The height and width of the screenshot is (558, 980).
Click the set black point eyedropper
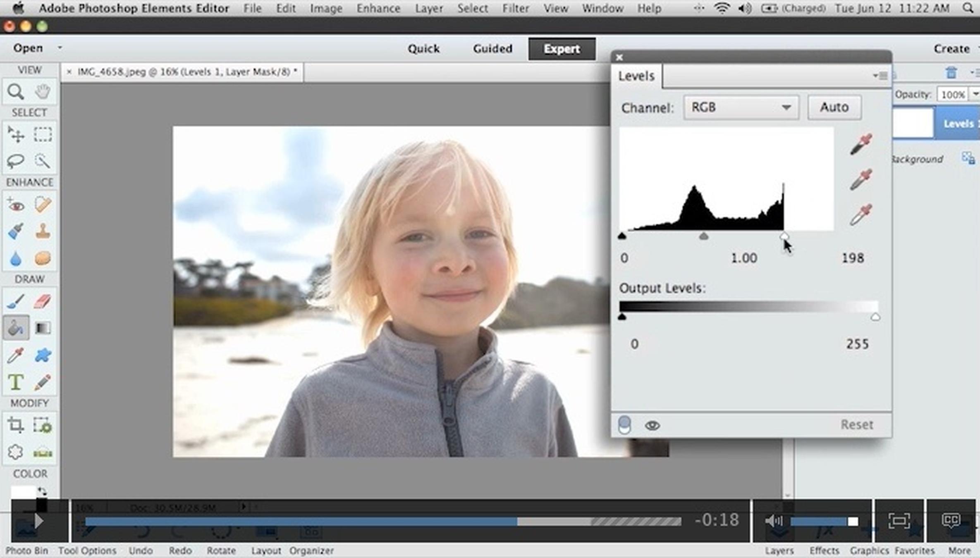pyautogui.click(x=861, y=144)
